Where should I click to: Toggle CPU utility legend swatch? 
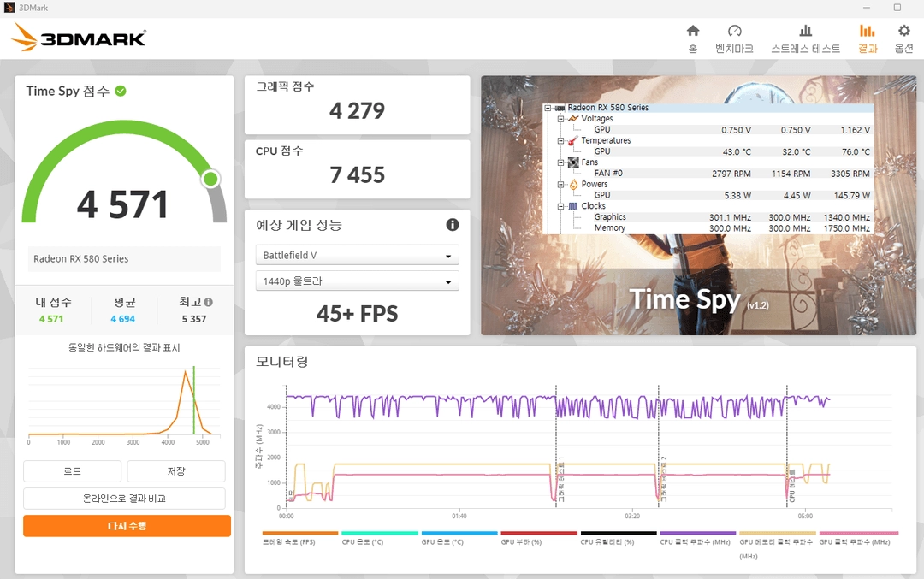619,533
